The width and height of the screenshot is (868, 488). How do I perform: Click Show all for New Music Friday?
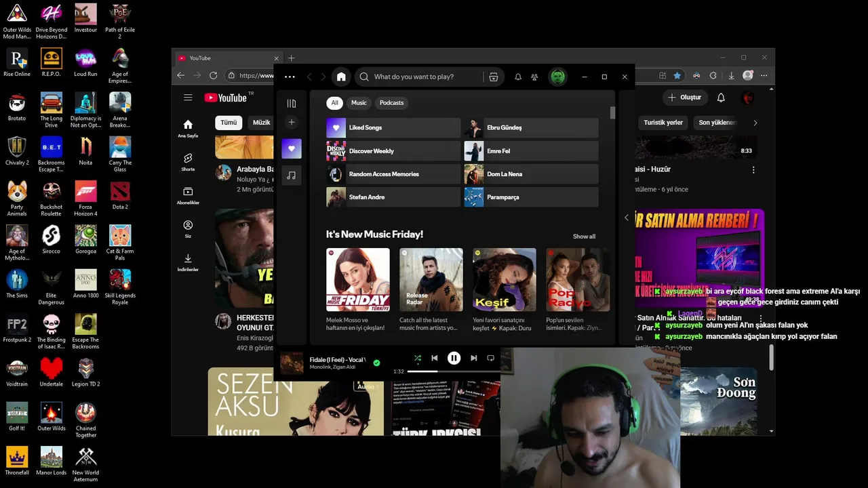coord(584,237)
